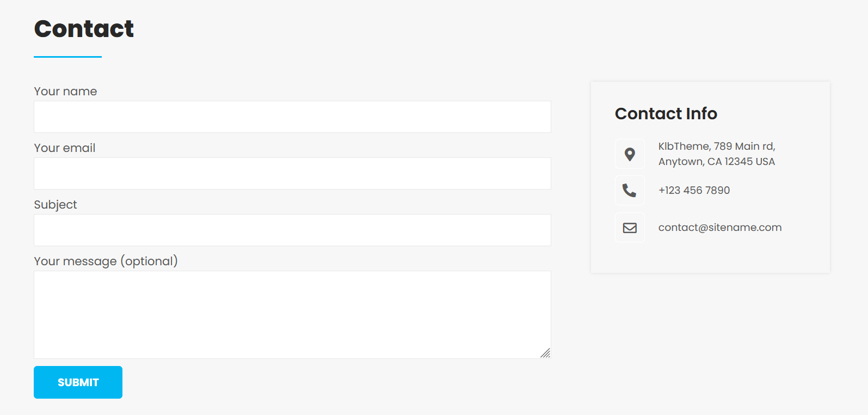
Task: Click the Anytown, CA 12345 USA line
Action: coord(717,162)
